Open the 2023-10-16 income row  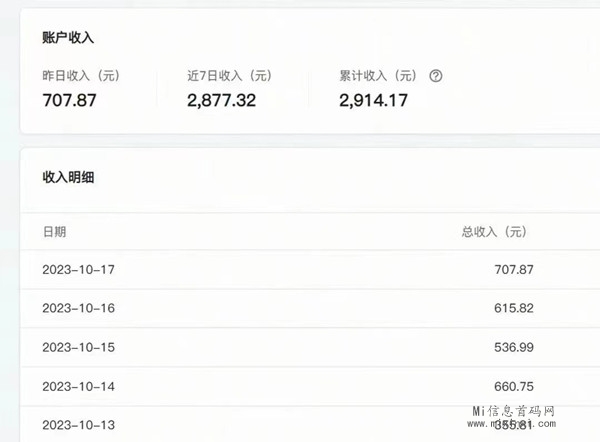(x=79, y=309)
